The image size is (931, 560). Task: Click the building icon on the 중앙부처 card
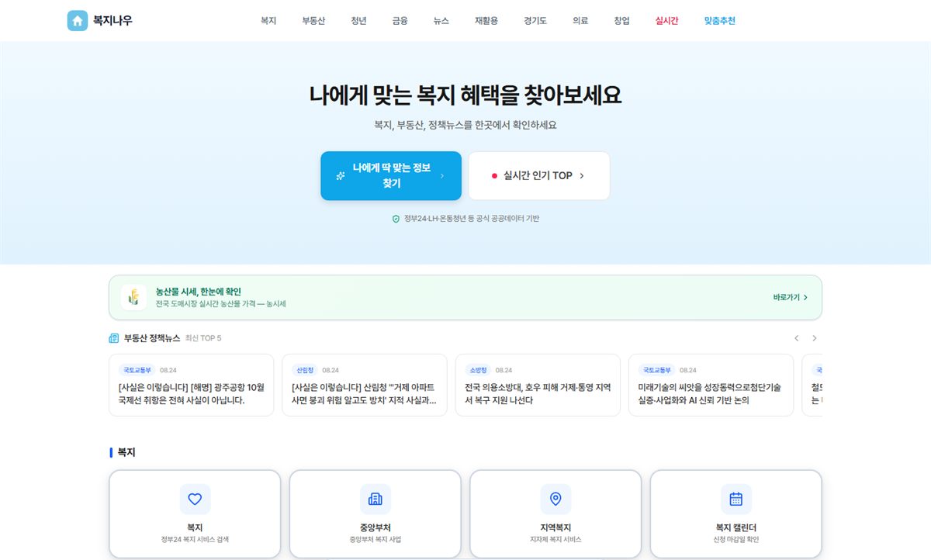click(376, 499)
